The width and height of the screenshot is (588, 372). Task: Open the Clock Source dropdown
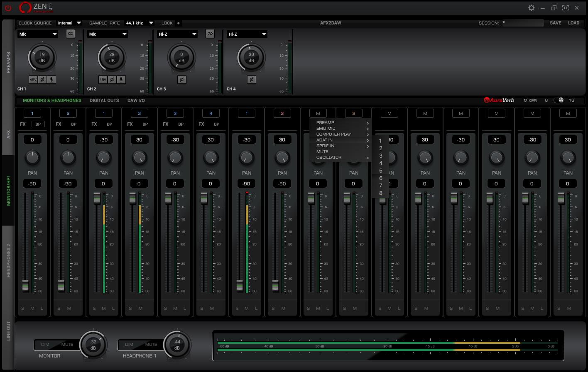(x=69, y=23)
